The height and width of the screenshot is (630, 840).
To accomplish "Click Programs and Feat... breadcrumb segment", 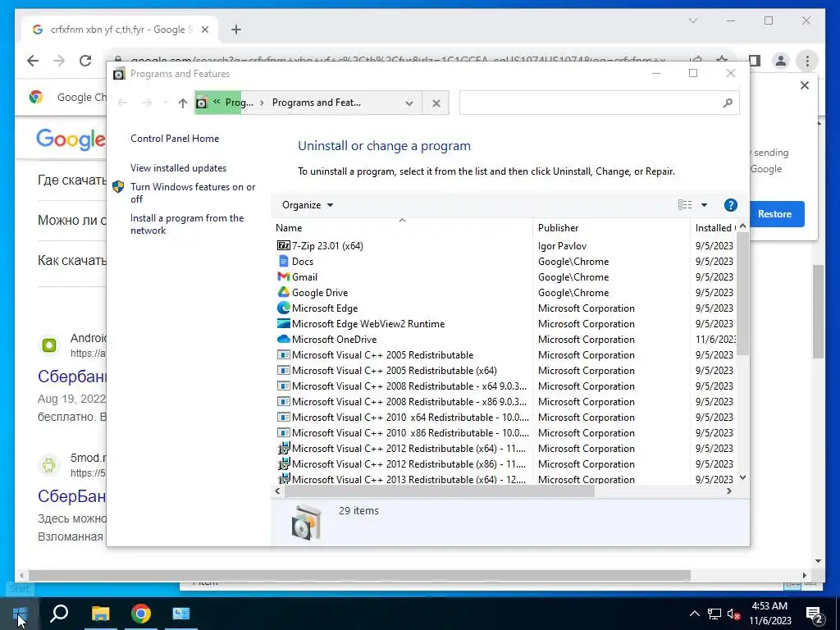I will click(316, 103).
